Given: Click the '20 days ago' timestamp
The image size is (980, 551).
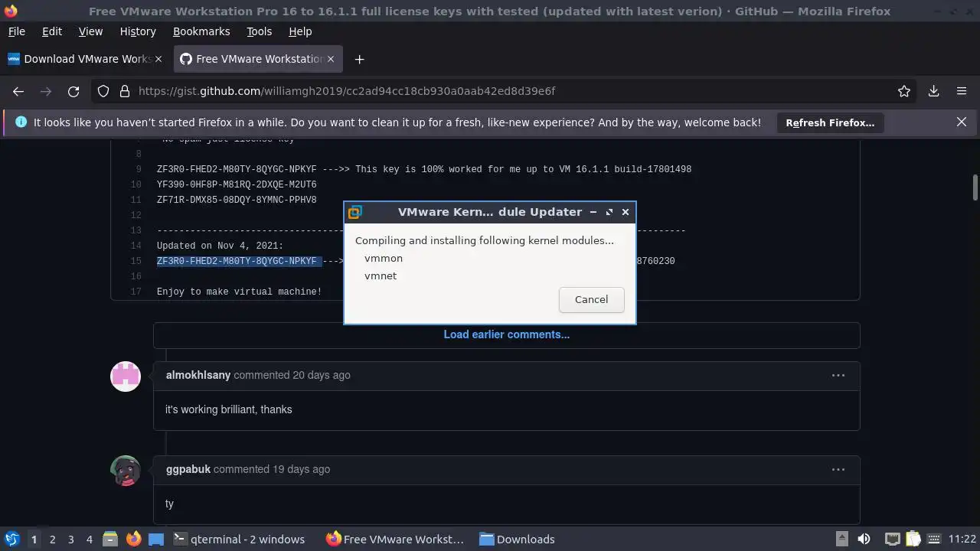Looking at the screenshot, I should click(x=322, y=375).
